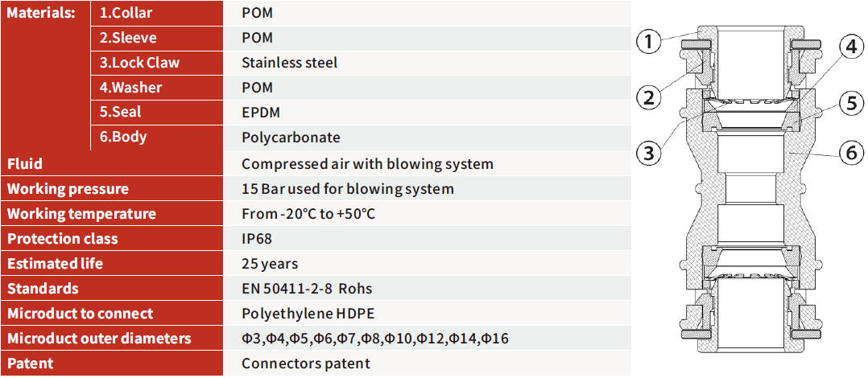Select the IP68 protection class value
The height and width of the screenshot is (378, 868).
point(258,239)
